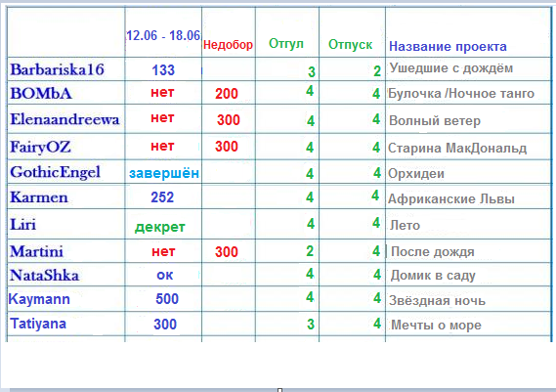This screenshot has height=392, width=556.
Task: Click project 'Орхидеи'
Action: 416,174
